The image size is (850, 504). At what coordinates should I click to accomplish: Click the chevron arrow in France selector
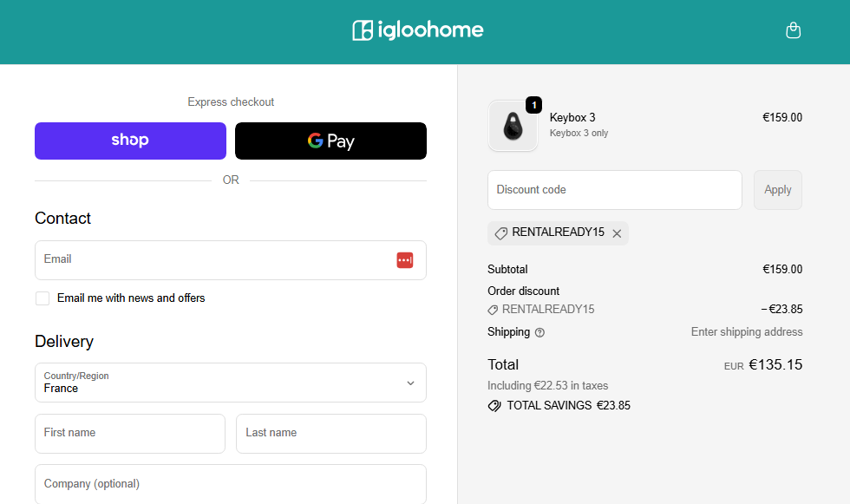click(410, 383)
